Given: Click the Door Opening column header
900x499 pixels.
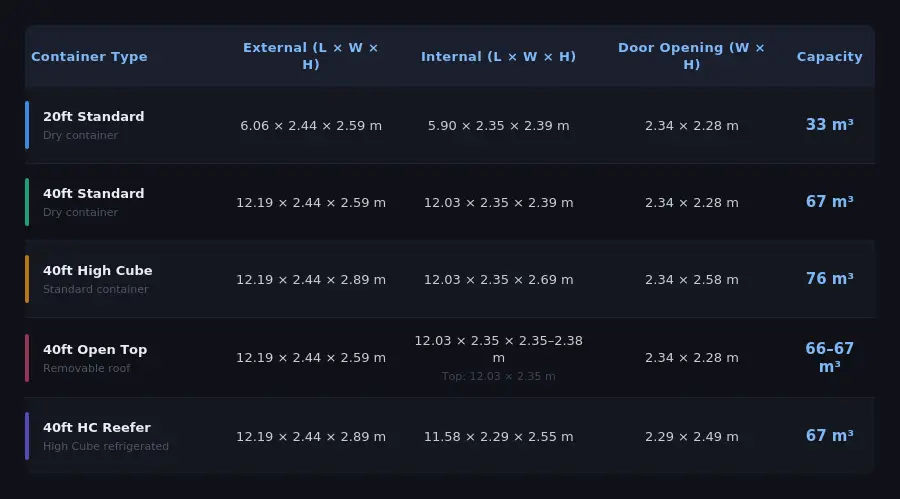Looking at the screenshot, I should [x=691, y=56].
